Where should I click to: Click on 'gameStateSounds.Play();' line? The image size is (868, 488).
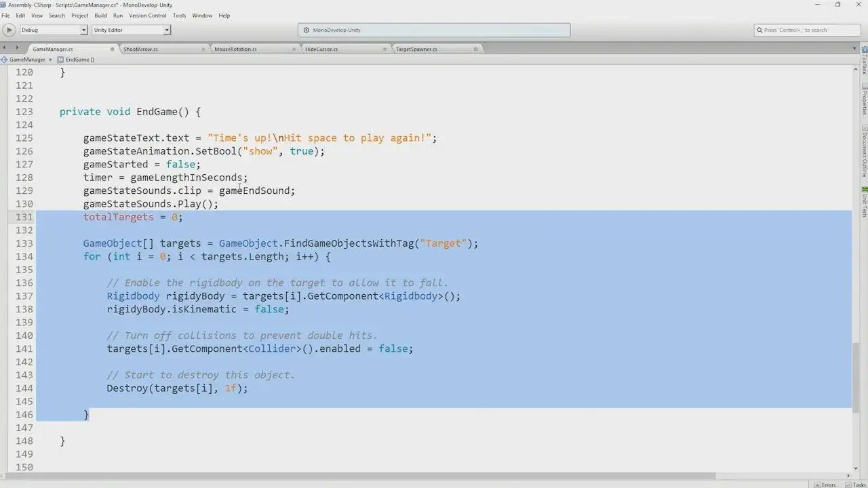click(151, 204)
